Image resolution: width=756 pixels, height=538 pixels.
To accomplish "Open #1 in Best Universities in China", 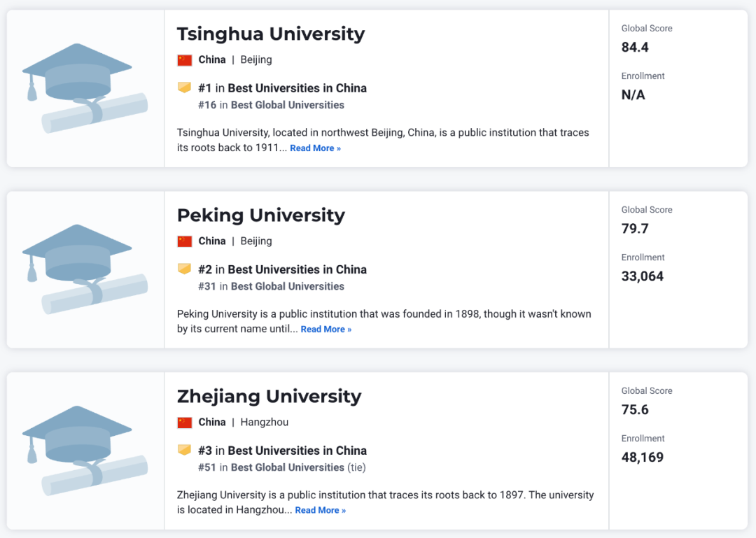I will tap(283, 88).
